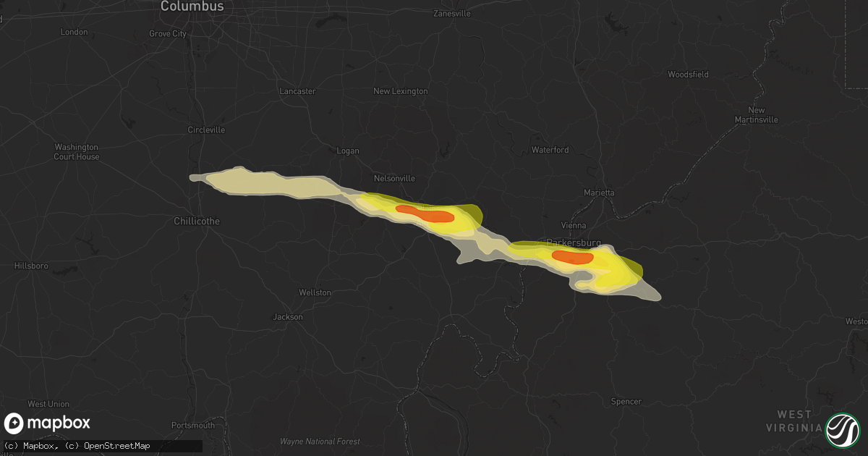Viewport: 868px width, 456px height.
Task: Click the Portsmouth label
Action: (x=194, y=425)
